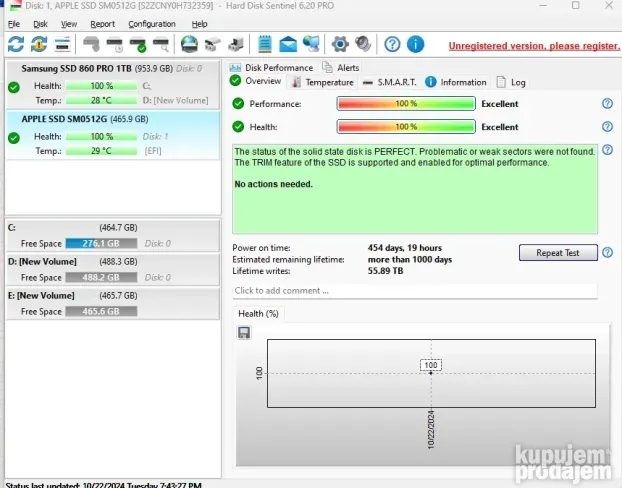The width and height of the screenshot is (622, 488).
Task: Click help icon next to Repeat Test
Action: (607, 253)
